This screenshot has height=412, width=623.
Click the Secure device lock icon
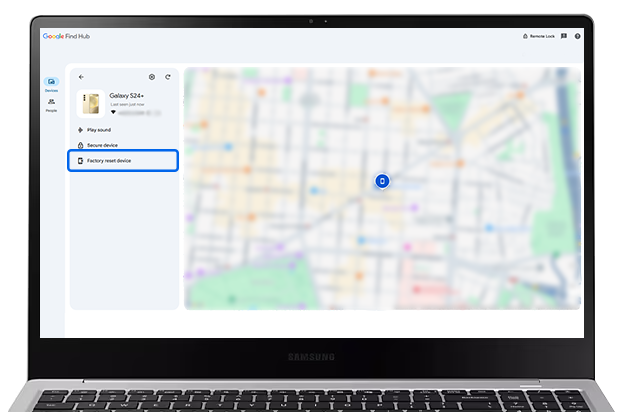coord(80,145)
